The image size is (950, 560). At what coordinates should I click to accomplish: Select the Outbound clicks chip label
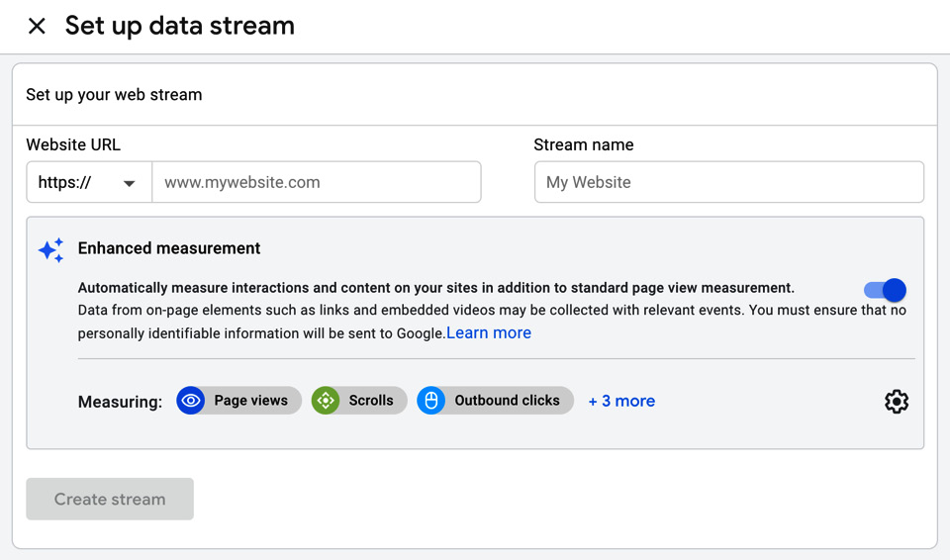point(507,401)
